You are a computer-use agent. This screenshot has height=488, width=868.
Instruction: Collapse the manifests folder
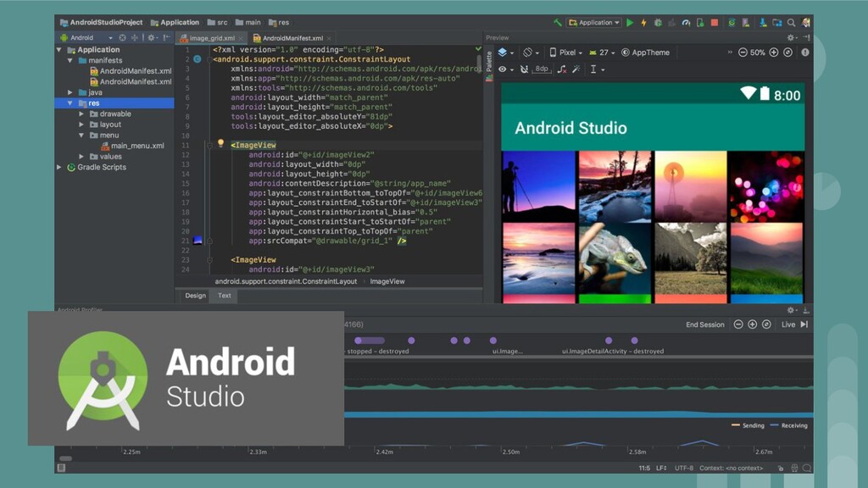[70, 60]
